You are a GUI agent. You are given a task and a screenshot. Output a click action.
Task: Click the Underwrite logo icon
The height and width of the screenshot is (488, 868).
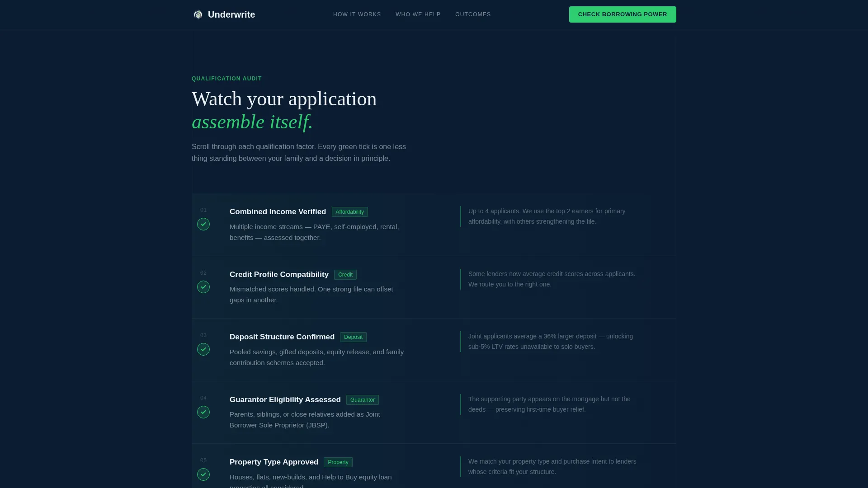(x=198, y=14)
